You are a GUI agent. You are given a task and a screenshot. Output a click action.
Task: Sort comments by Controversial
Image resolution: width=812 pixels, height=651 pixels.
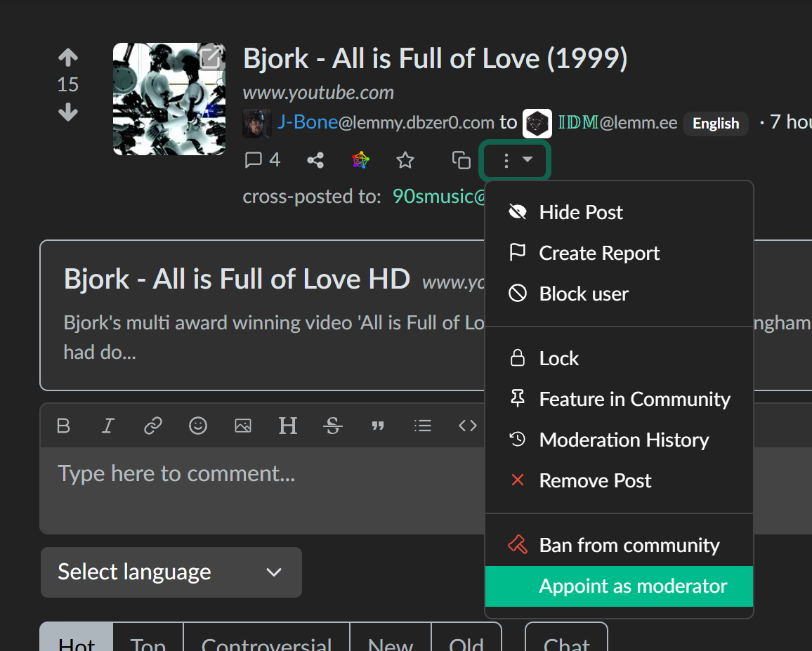(x=266, y=638)
